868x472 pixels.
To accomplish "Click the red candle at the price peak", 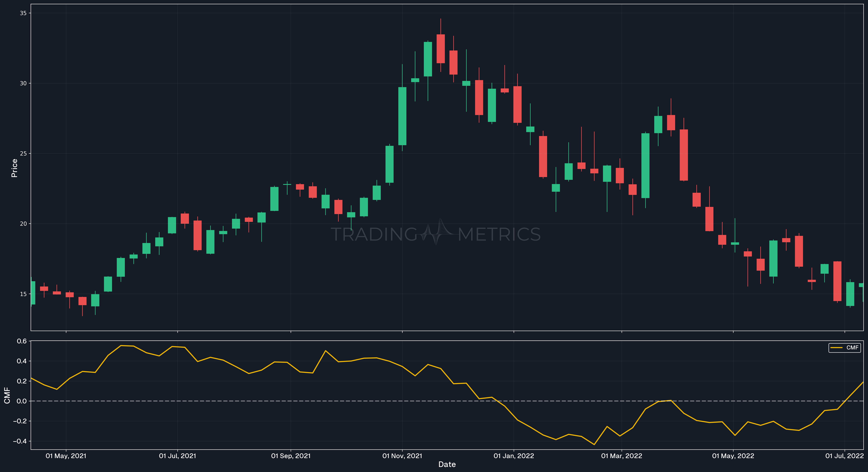I will point(441,49).
